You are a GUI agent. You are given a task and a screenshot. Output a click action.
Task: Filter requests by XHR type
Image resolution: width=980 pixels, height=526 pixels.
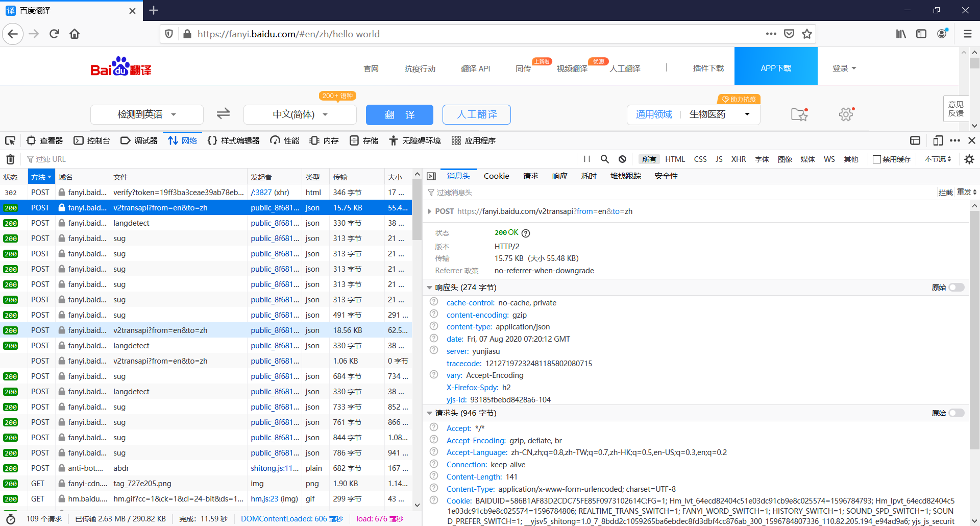(739, 159)
